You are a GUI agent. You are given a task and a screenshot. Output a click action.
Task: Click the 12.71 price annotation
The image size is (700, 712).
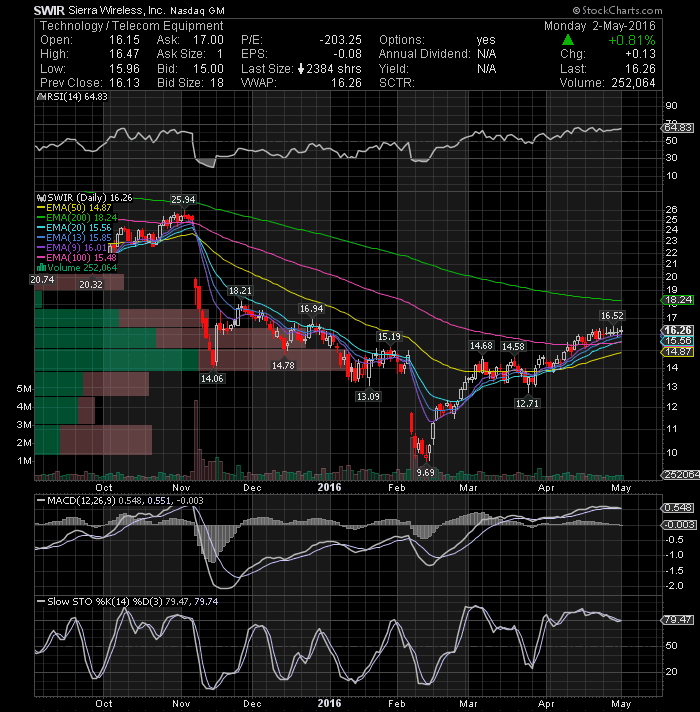click(527, 403)
